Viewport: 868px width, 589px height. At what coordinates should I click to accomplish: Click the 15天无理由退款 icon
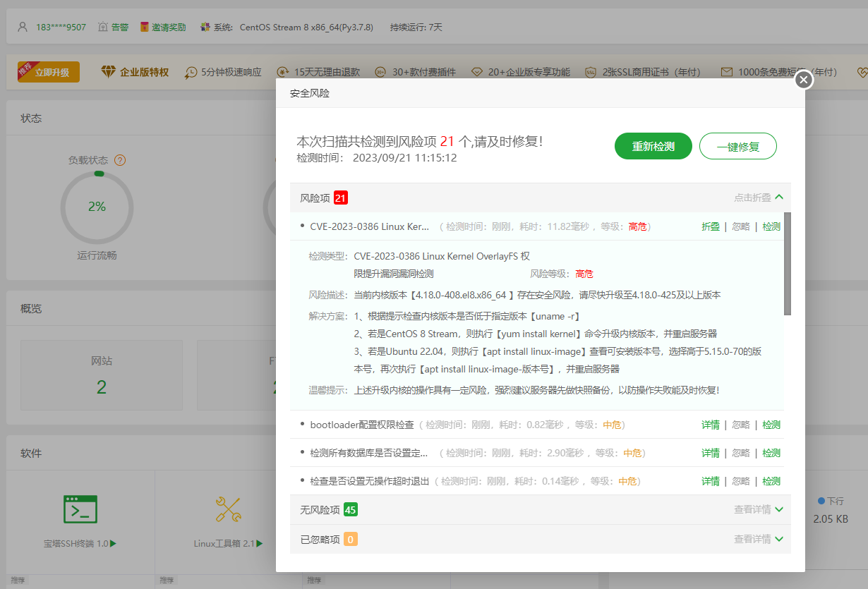coord(283,72)
